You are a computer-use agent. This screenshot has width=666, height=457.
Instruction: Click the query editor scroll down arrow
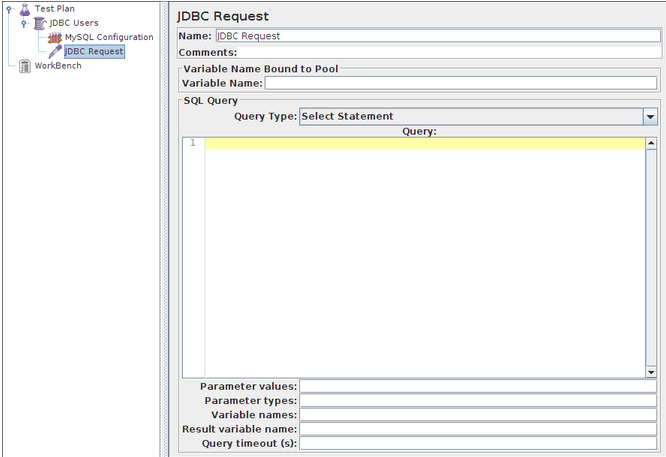click(x=651, y=372)
